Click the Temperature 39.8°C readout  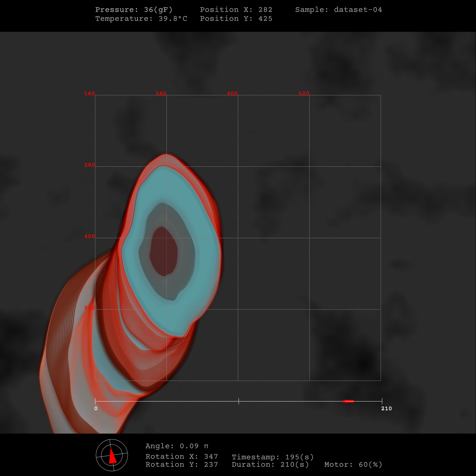click(x=141, y=19)
